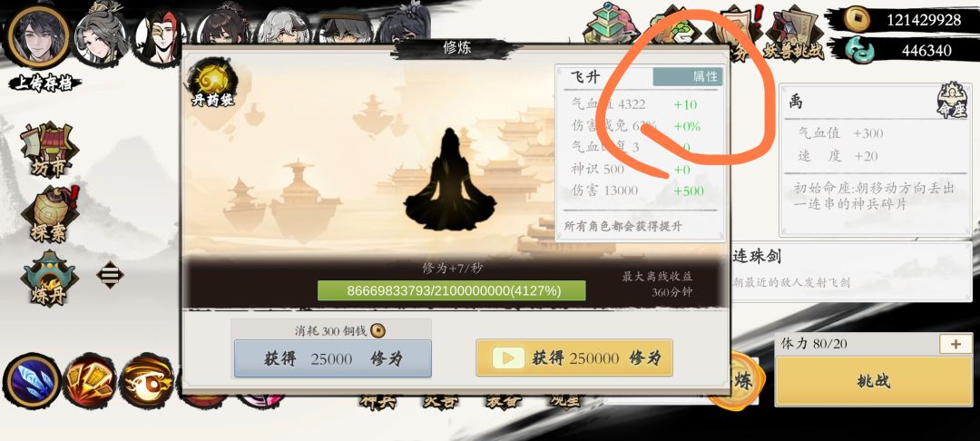Open the 探索 explore icon

coord(50,215)
